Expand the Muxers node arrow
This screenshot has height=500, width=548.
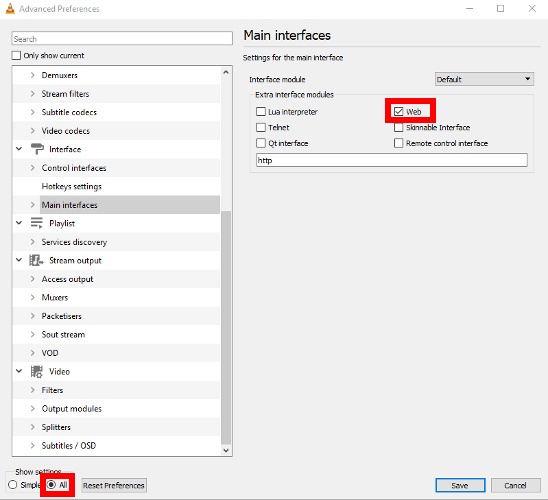pyautogui.click(x=33, y=297)
